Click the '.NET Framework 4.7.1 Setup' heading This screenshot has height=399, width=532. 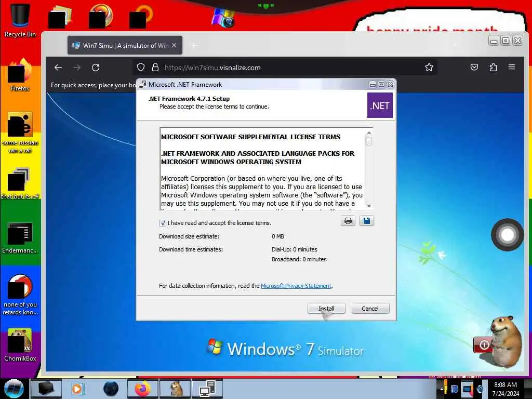[x=189, y=99]
